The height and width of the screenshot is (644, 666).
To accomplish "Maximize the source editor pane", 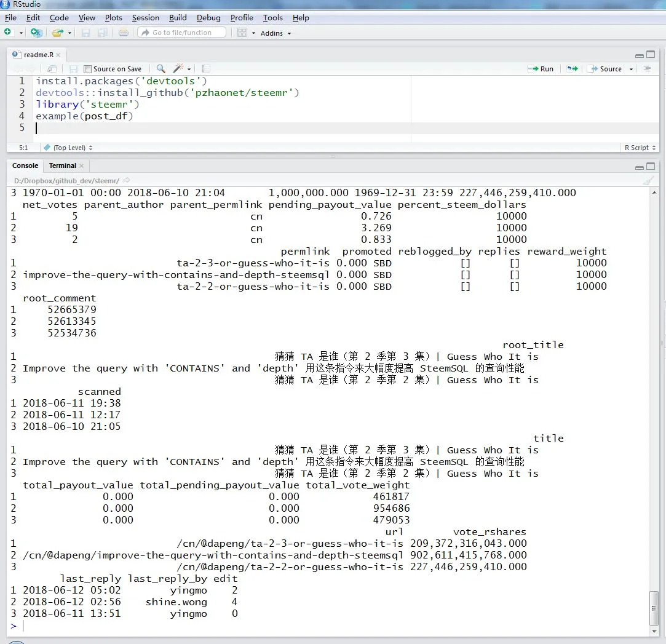I will coord(651,54).
